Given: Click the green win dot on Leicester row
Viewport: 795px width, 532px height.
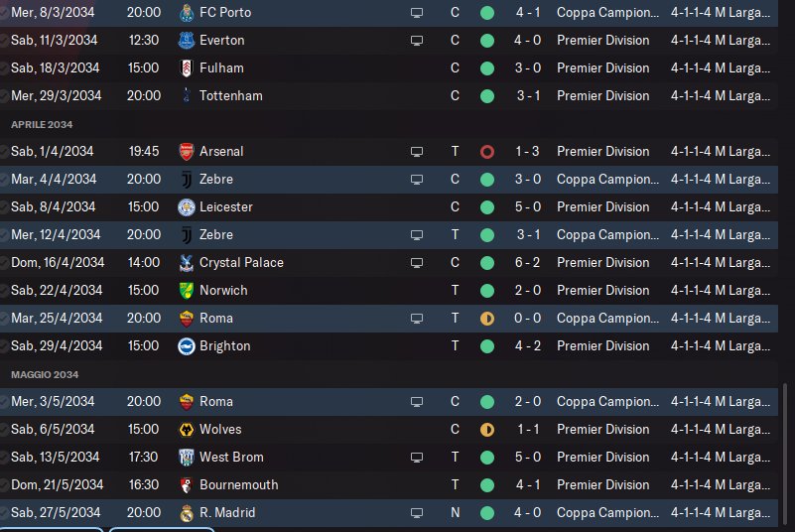Looking at the screenshot, I should pyautogui.click(x=486, y=207).
